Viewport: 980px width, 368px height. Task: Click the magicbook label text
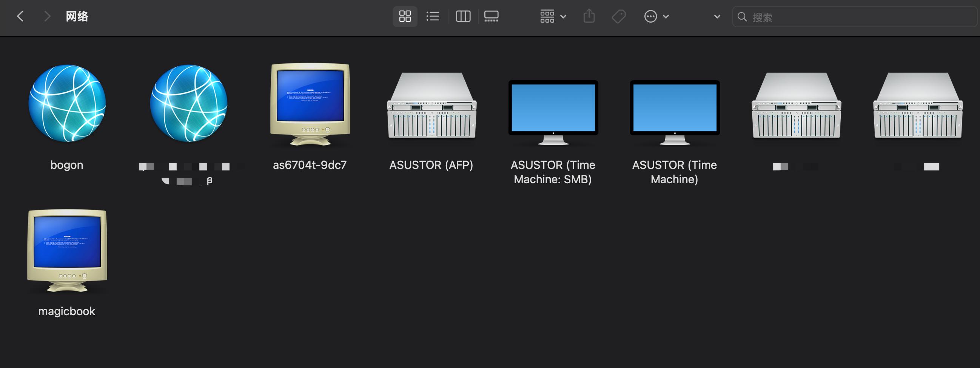click(66, 311)
